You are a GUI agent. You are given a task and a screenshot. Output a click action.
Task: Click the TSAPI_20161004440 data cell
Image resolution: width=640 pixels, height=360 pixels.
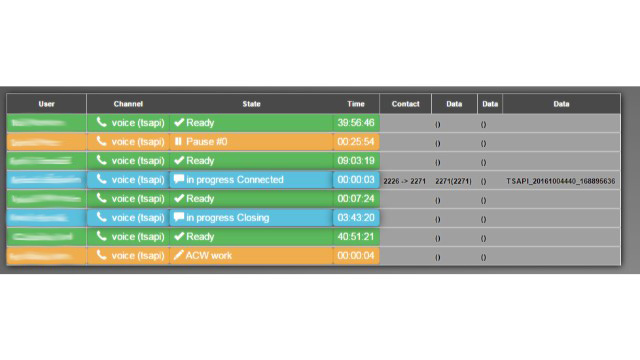pos(561,181)
